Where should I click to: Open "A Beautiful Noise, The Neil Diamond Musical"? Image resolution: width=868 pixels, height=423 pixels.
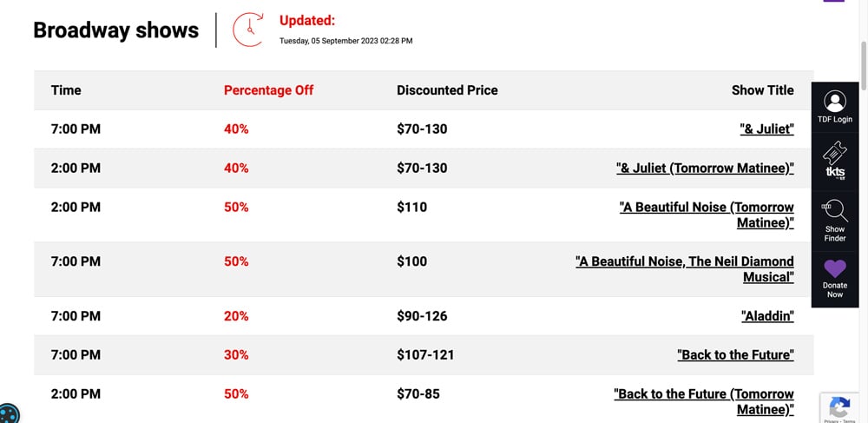pyautogui.click(x=685, y=269)
